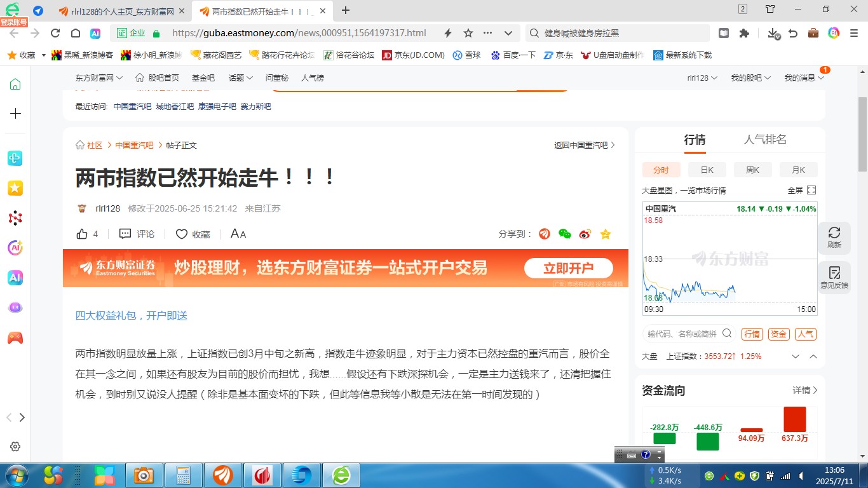
Task: Expand 我的股吧 dropdown
Action: tap(750, 78)
